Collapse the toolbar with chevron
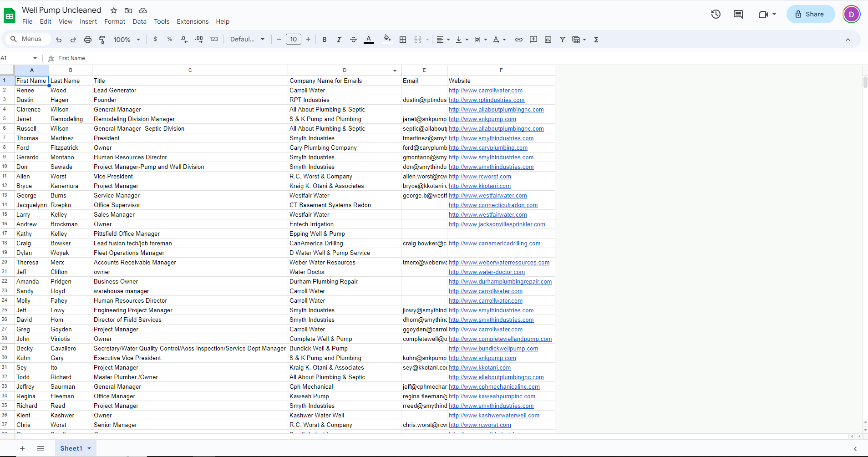 (x=848, y=40)
